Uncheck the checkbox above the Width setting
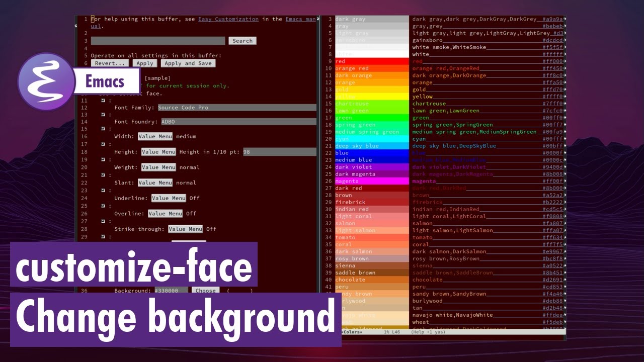Screen dimensions: 644x362 pos(103,129)
